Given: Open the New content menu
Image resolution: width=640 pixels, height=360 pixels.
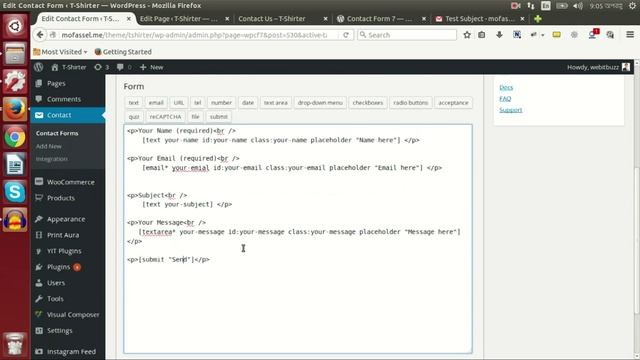Looking at the screenshot, I should 151,67.
